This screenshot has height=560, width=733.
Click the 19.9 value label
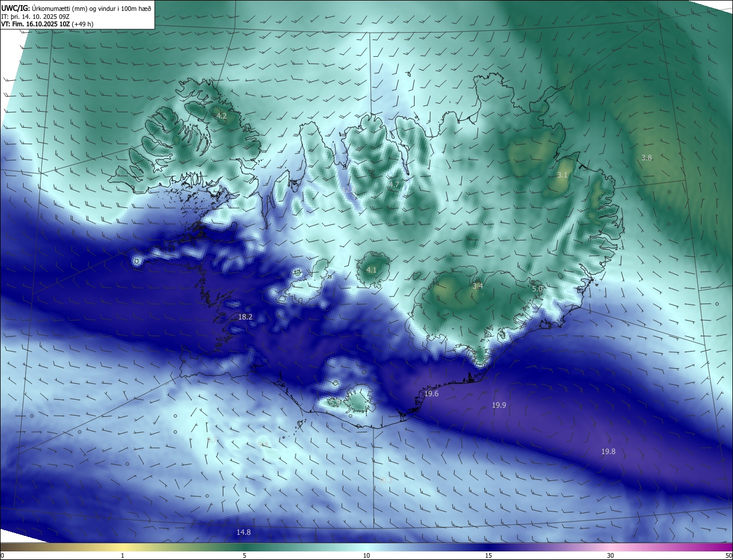click(x=499, y=405)
